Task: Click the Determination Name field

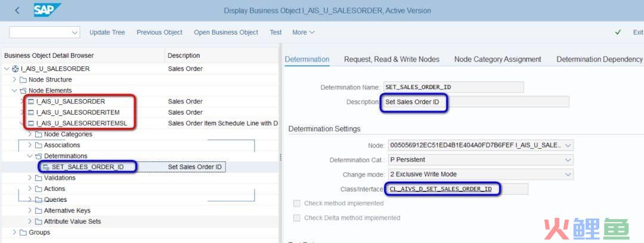Action: [x=453, y=87]
